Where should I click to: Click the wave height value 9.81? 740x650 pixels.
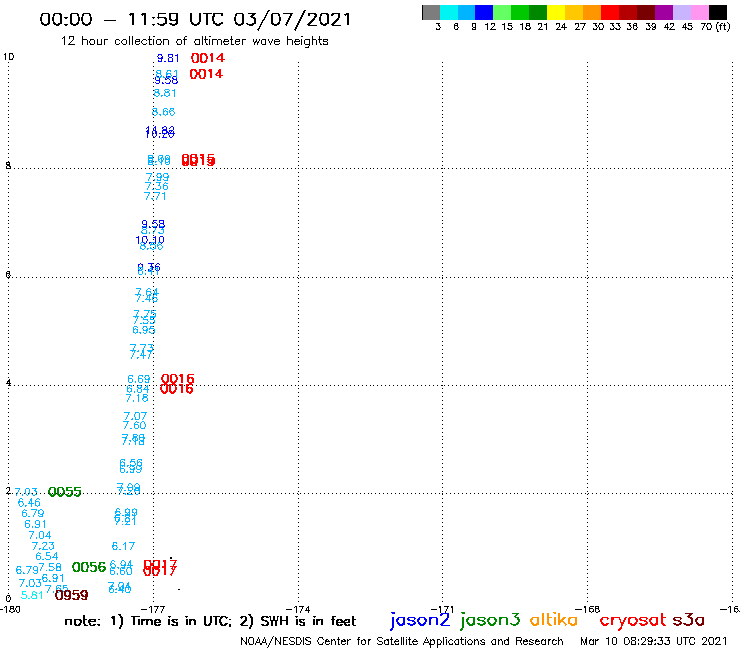coord(168,59)
